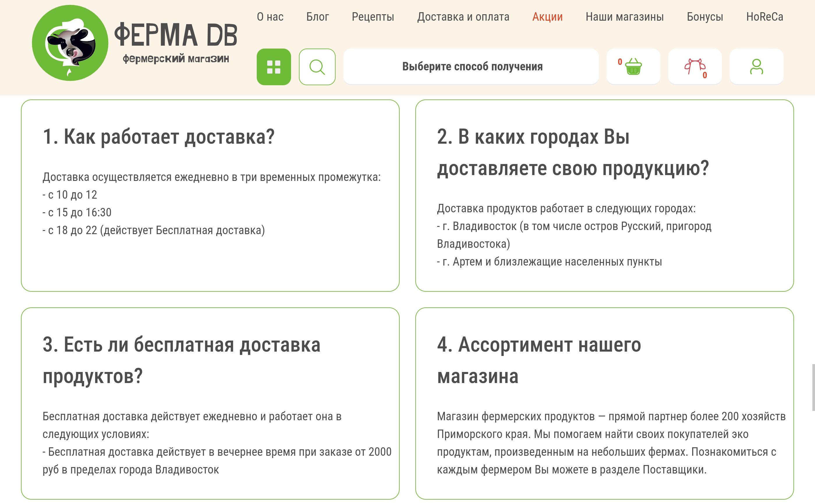Open the Рецепты menu item
Image resolution: width=815 pixels, height=504 pixels.
click(373, 17)
